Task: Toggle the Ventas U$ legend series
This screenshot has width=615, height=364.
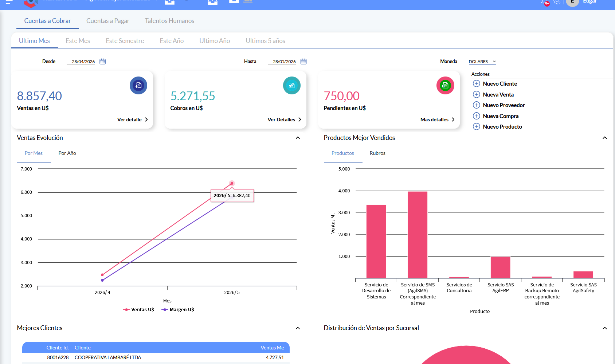Action: pos(138,310)
